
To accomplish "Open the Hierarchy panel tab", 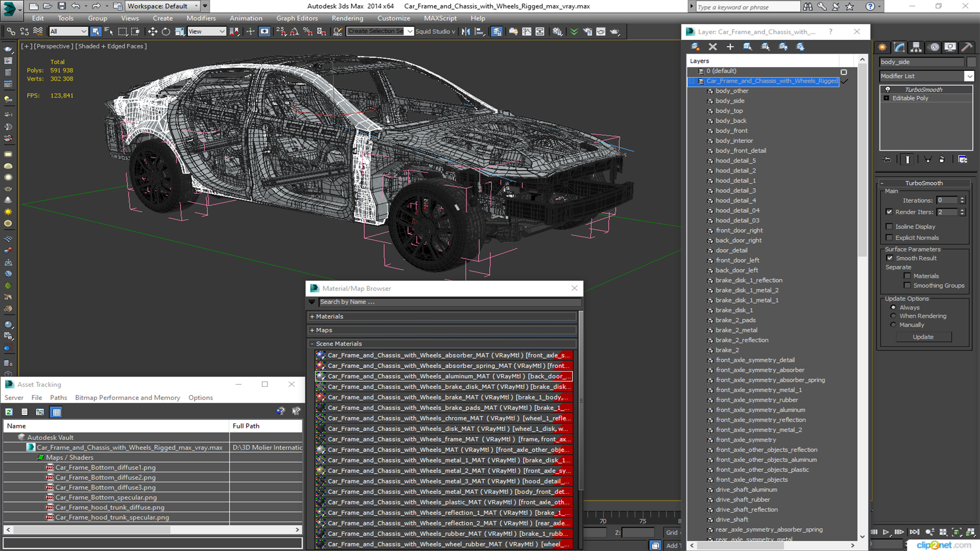I will point(917,47).
